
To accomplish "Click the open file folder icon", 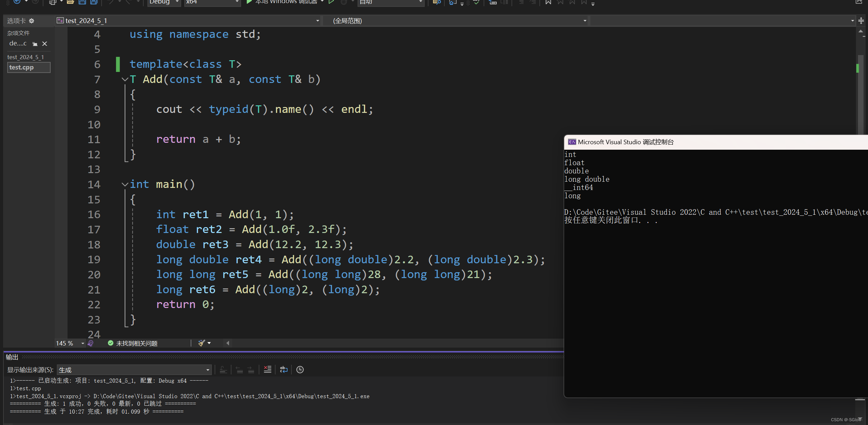I will pos(70,2).
